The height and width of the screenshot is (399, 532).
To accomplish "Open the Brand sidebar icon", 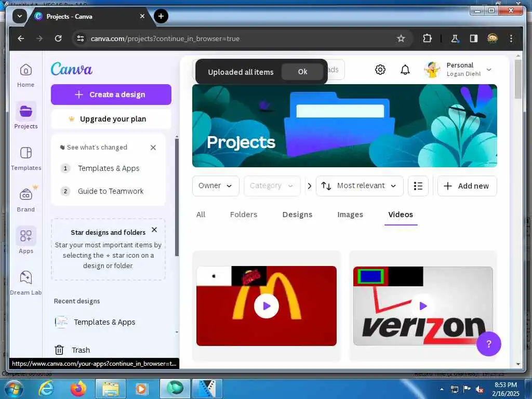I will 26,199.
